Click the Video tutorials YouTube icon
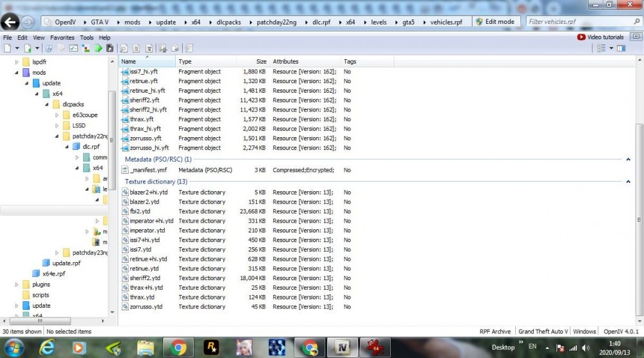The width and height of the screenshot is (644, 358). (581, 37)
